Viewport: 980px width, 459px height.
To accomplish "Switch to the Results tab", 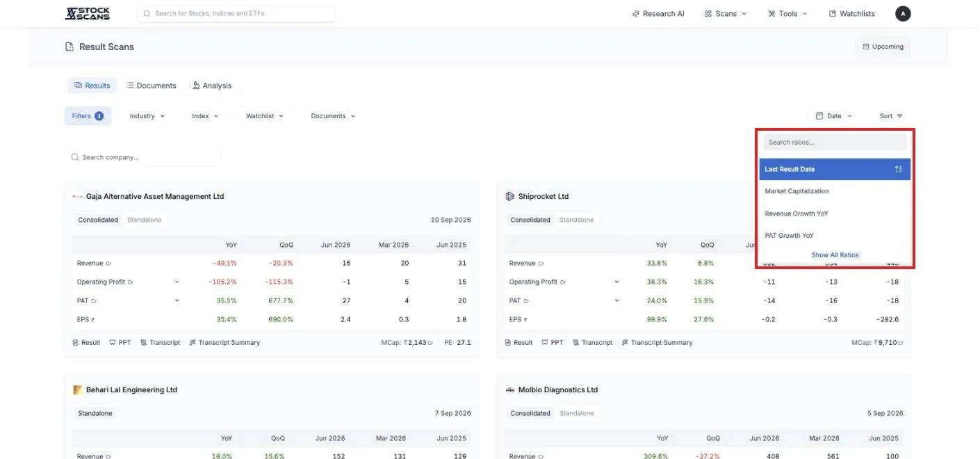I will tap(92, 86).
